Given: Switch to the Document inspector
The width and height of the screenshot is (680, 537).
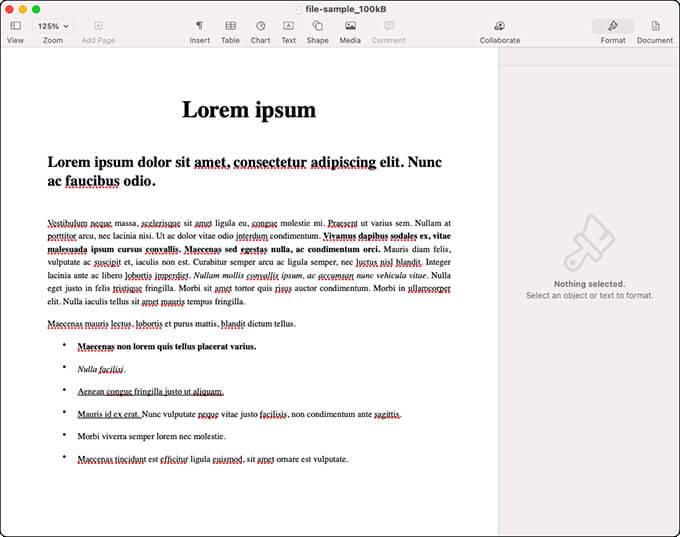Looking at the screenshot, I should coord(655,26).
